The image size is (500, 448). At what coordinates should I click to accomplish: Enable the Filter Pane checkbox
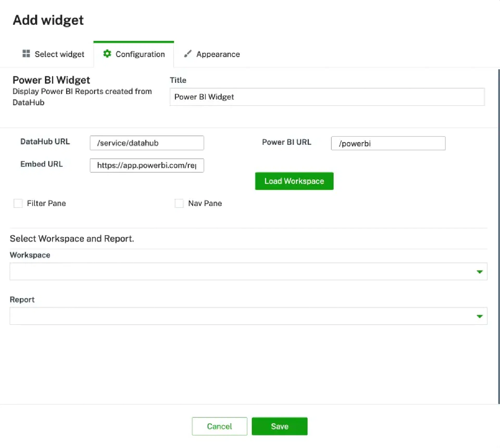(x=18, y=203)
